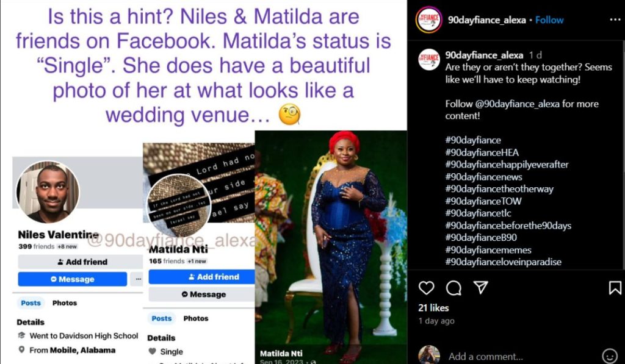Like the post with the heart icon
Screen dimensions: 625x364
point(426,288)
